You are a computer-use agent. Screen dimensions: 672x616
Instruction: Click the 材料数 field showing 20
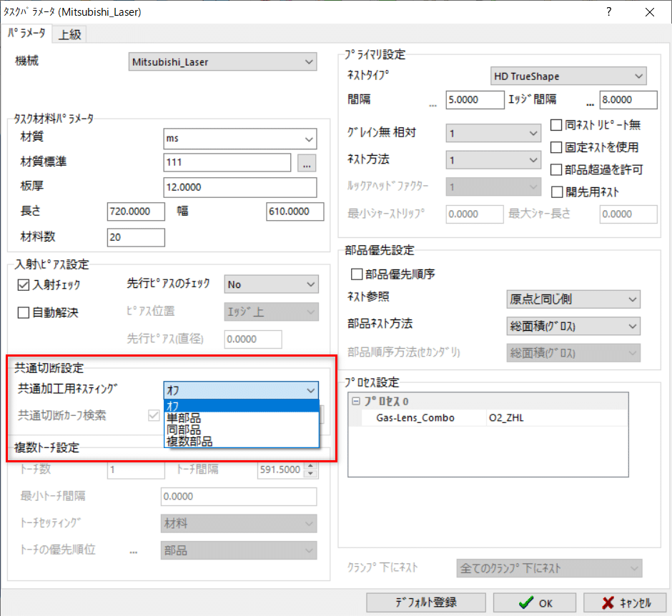[136, 237]
